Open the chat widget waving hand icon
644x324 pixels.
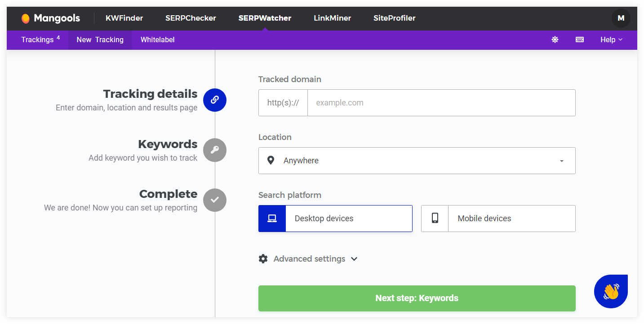(611, 291)
